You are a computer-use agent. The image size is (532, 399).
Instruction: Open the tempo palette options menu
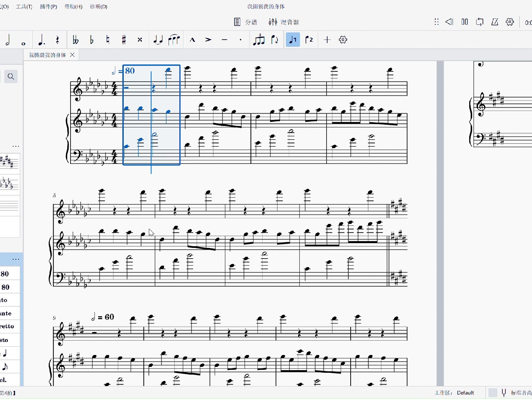16,259
